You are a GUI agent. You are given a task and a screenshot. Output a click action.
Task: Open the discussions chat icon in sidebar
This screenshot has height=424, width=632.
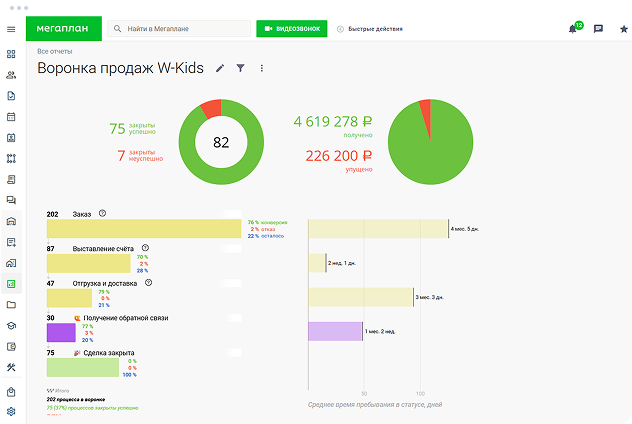pos(11,200)
